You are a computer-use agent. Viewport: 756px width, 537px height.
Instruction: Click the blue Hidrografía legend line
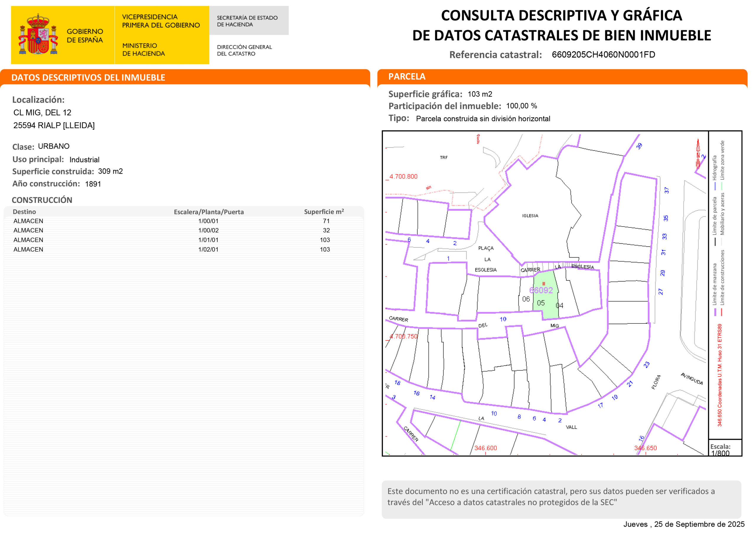(x=715, y=186)
